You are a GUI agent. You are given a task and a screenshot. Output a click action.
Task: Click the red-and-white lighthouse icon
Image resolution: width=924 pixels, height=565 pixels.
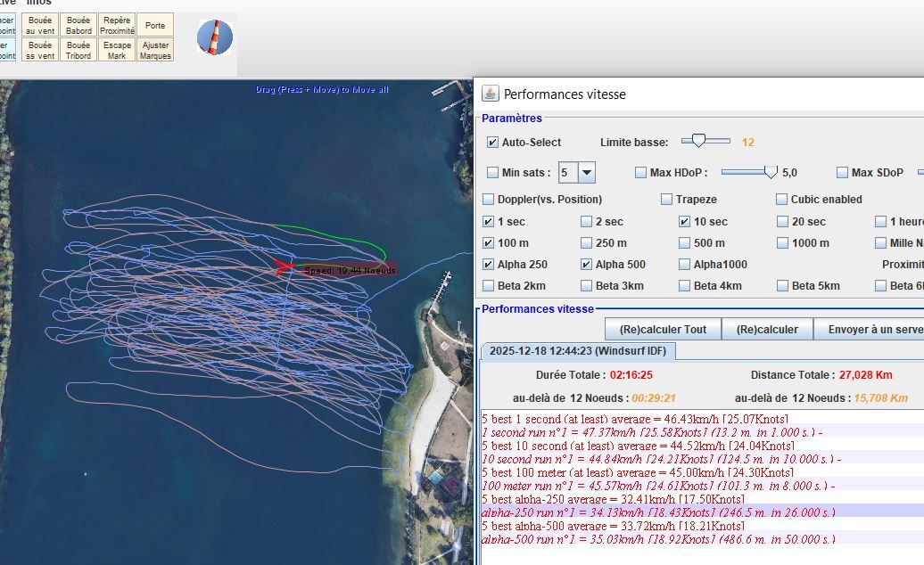click(214, 37)
